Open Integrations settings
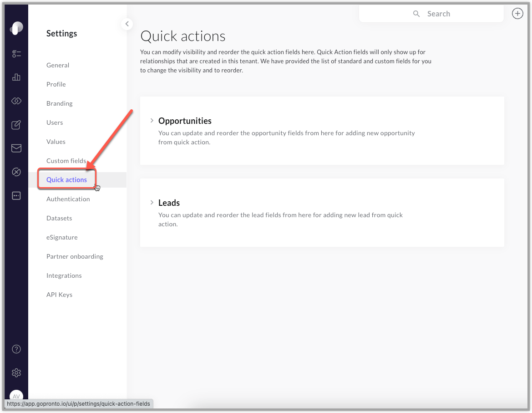The width and height of the screenshot is (532, 413). coord(64,275)
